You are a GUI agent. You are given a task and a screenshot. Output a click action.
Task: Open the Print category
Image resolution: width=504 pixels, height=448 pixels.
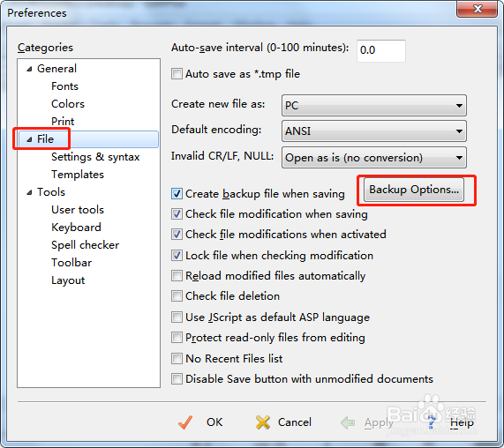[63, 122]
